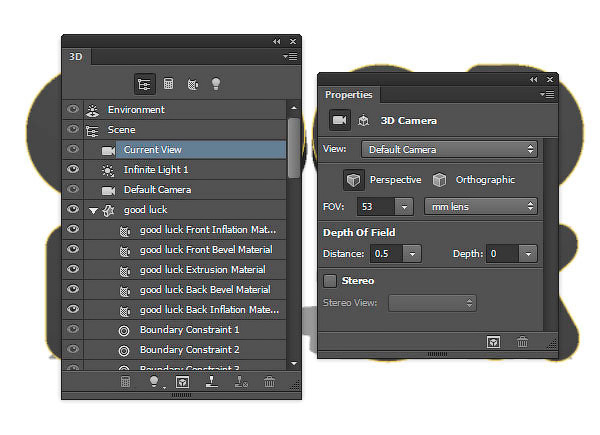This screenshot has width=600, height=435.
Task: Open the mm lens units dropdown
Action: [x=481, y=207]
